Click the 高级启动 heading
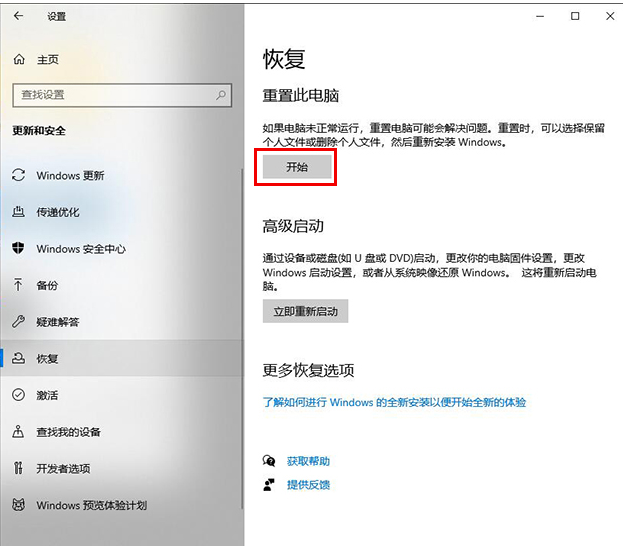 point(293,226)
